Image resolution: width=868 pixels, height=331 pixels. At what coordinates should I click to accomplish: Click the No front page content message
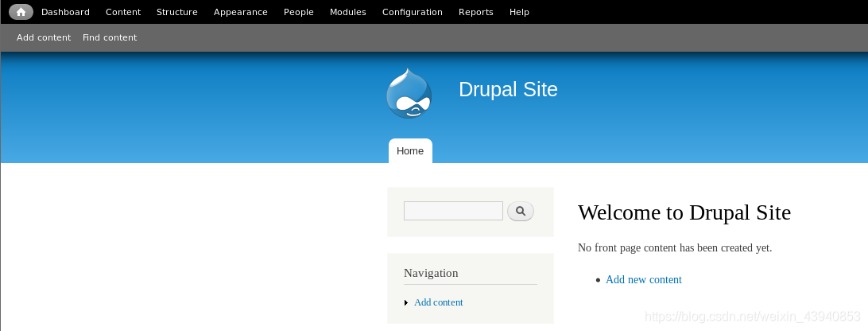pyautogui.click(x=675, y=247)
